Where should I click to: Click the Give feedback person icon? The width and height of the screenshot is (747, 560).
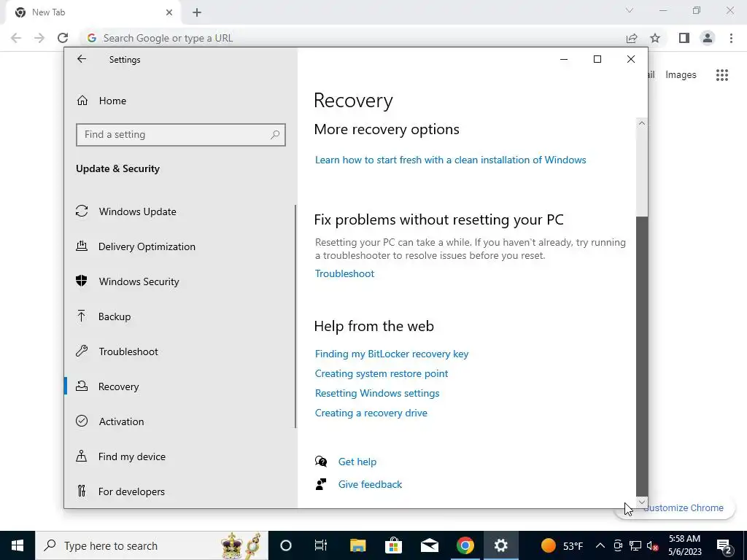[321, 484]
